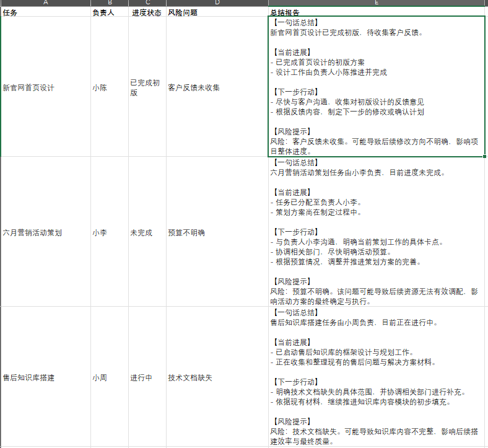
Task: Select the report cell for 售后知识库搭建
Action: [377, 377]
